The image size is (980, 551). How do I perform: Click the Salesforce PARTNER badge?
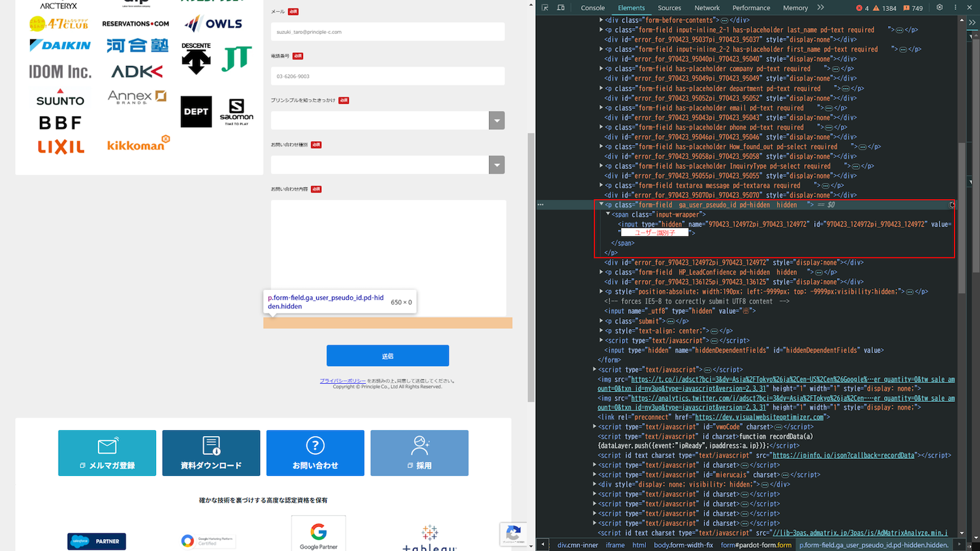point(97,541)
